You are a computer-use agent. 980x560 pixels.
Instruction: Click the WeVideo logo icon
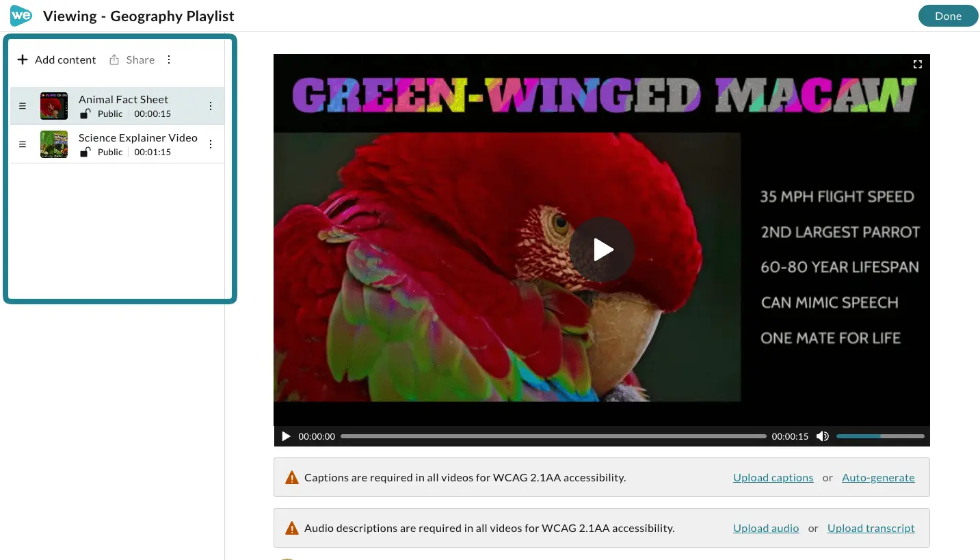click(x=21, y=16)
